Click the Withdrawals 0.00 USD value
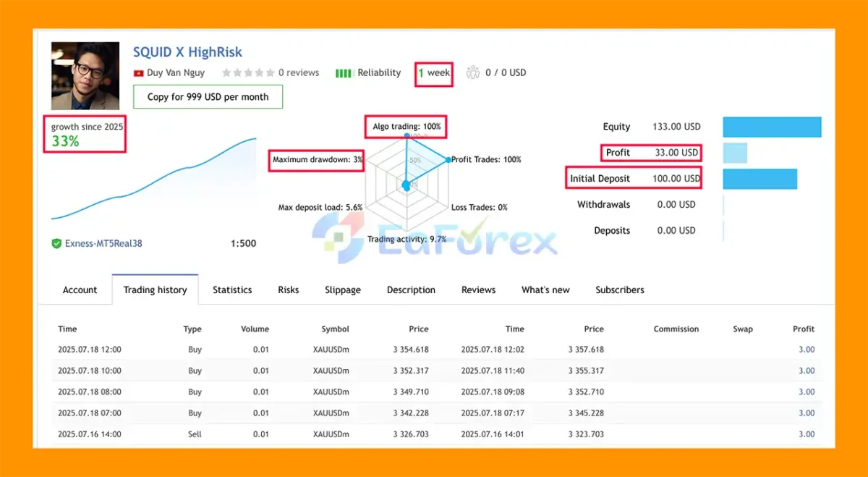Screen dimensions: 868x477 point(676,205)
